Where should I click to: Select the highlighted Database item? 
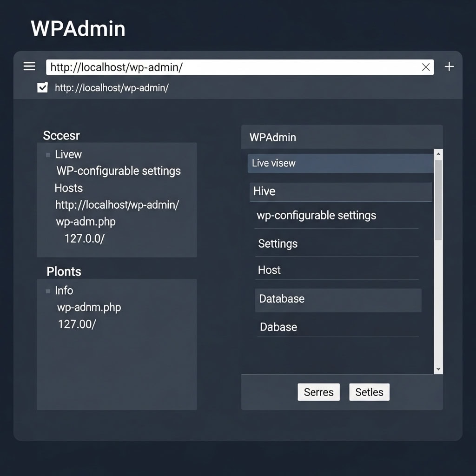[338, 299]
